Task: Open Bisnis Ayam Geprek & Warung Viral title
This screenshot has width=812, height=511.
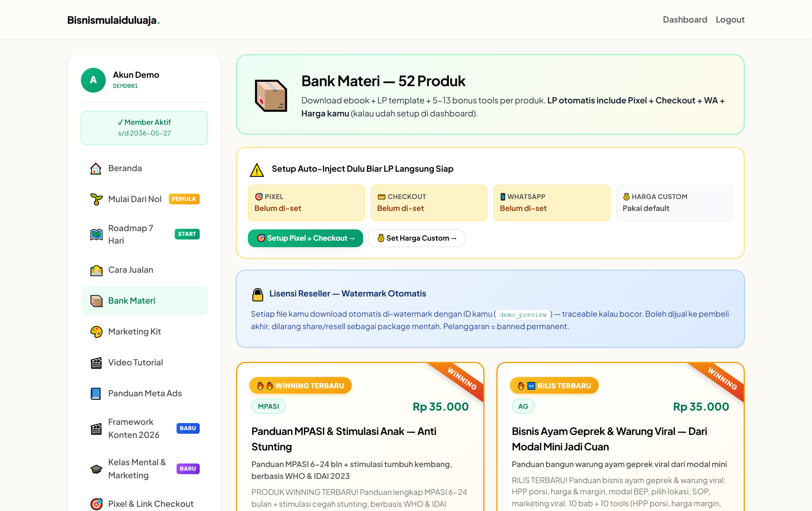Action: [609, 439]
